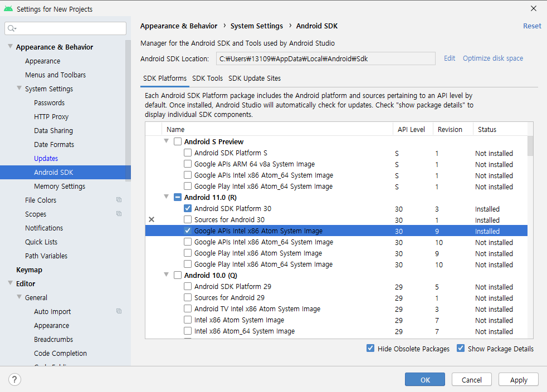The width and height of the screenshot is (547, 392).
Task: Check Sources for Android 30
Action: (188, 220)
